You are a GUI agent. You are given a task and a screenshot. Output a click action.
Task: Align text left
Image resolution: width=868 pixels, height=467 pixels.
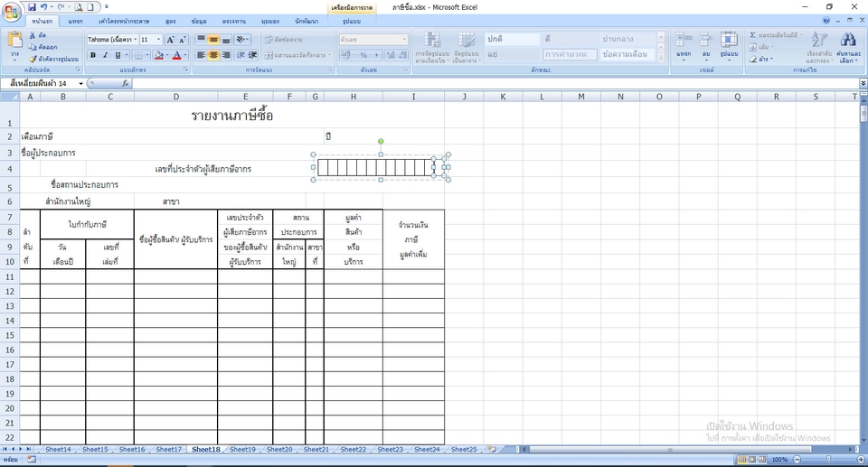pyautogui.click(x=201, y=55)
